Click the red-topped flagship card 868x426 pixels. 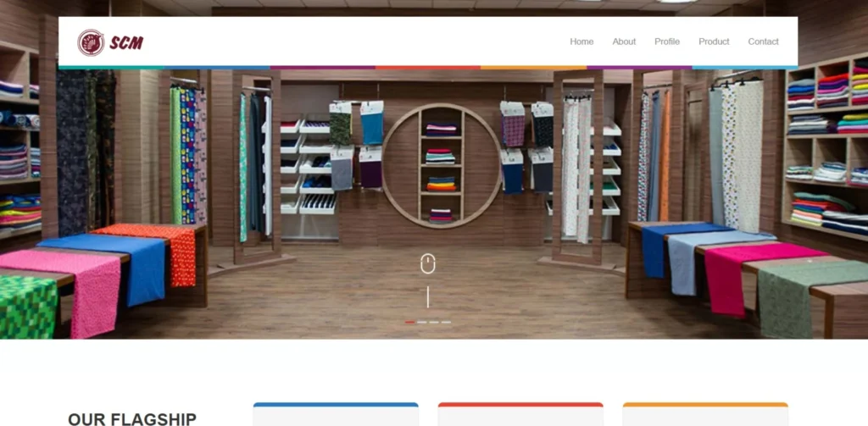[520, 414]
